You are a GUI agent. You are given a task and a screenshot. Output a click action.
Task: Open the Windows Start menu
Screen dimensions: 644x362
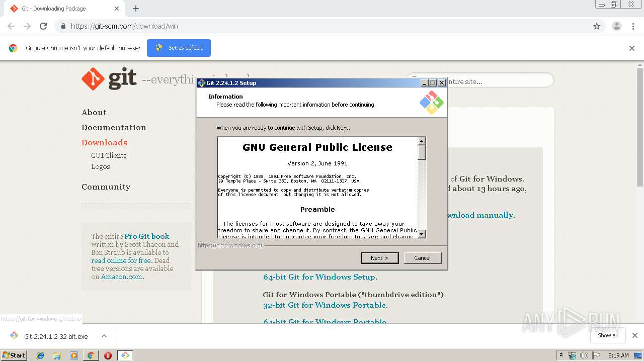[x=14, y=355]
